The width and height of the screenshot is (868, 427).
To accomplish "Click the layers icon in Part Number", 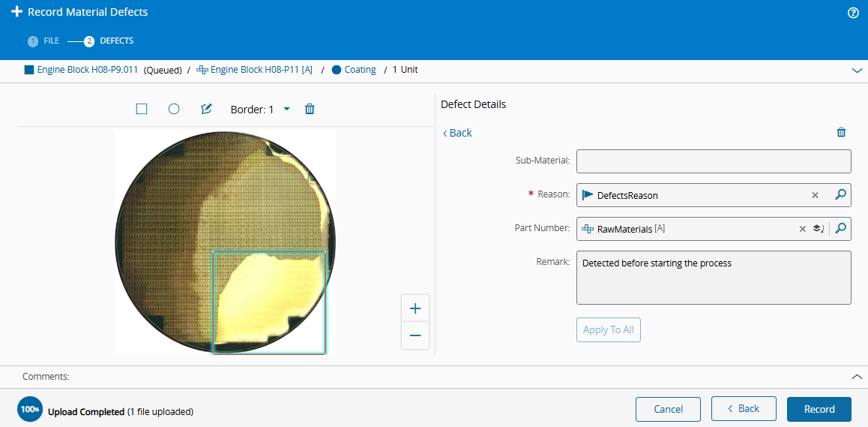I will [819, 228].
